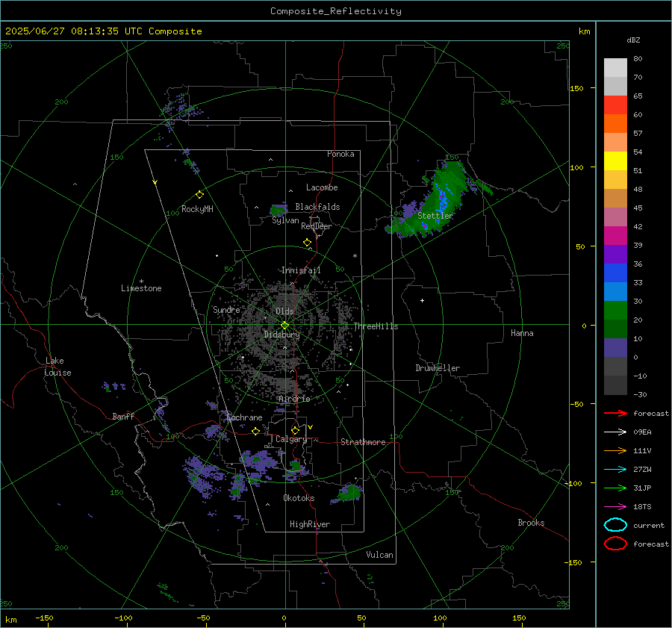
Task: Click the Innisfail city label
Action: [x=301, y=270]
